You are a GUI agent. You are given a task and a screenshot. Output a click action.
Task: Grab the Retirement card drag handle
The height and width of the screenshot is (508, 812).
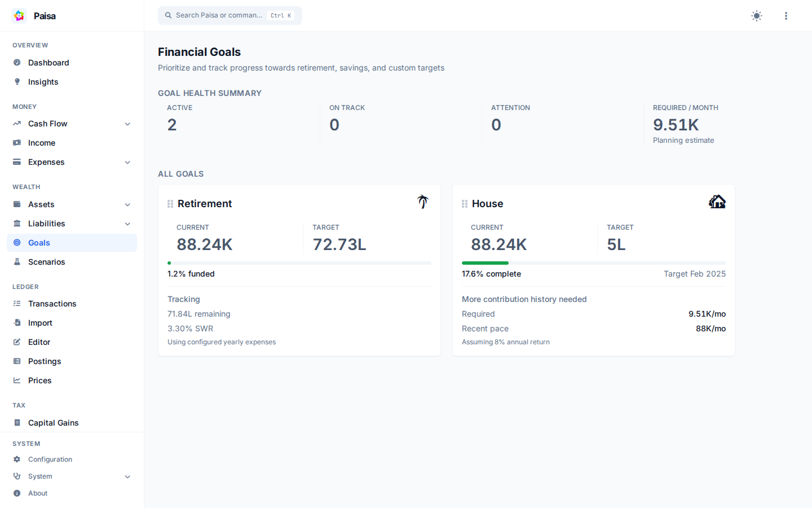[x=170, y=204]
